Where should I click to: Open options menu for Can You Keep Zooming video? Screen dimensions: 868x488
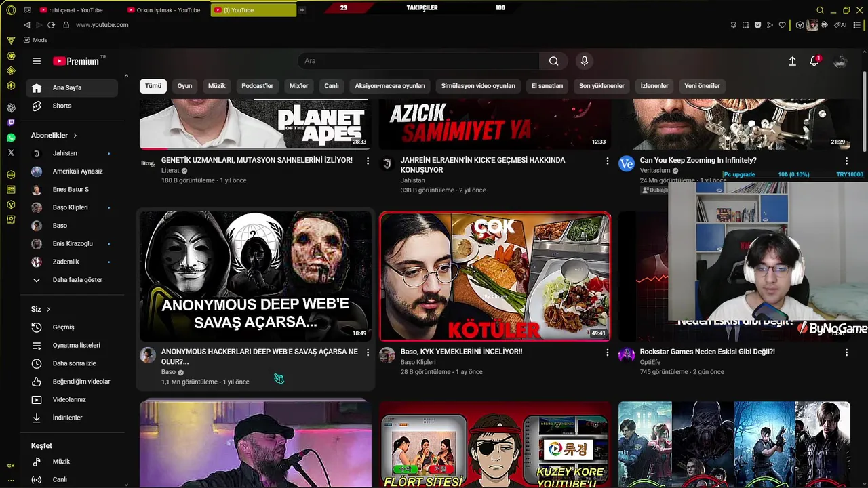tap(846, 161)
